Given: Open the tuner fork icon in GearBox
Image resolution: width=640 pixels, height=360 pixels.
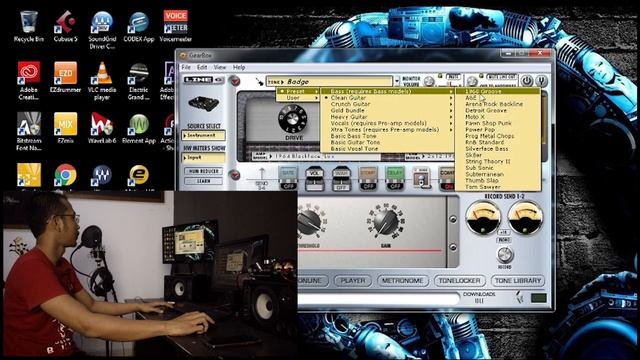Looking at the screenshot, I should click(542, 81).
